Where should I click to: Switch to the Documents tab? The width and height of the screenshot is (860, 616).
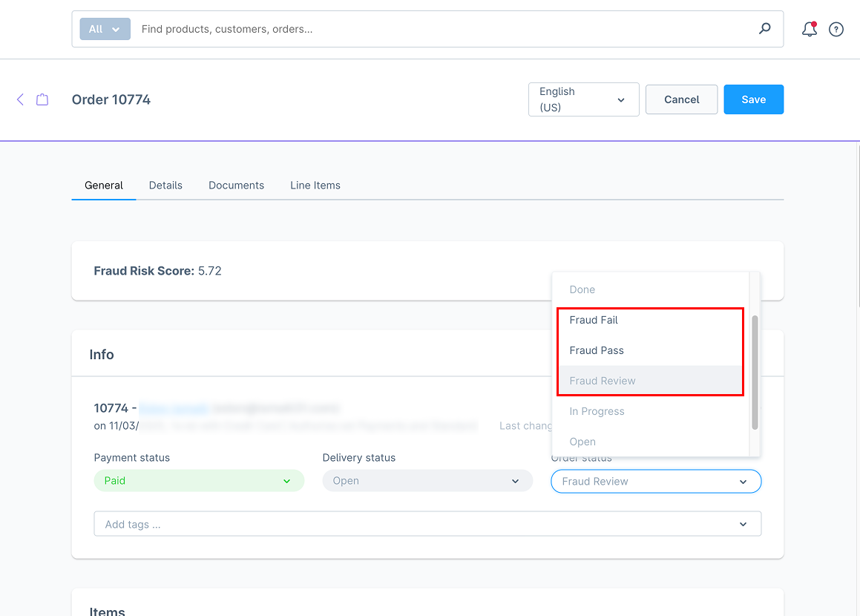236,186
